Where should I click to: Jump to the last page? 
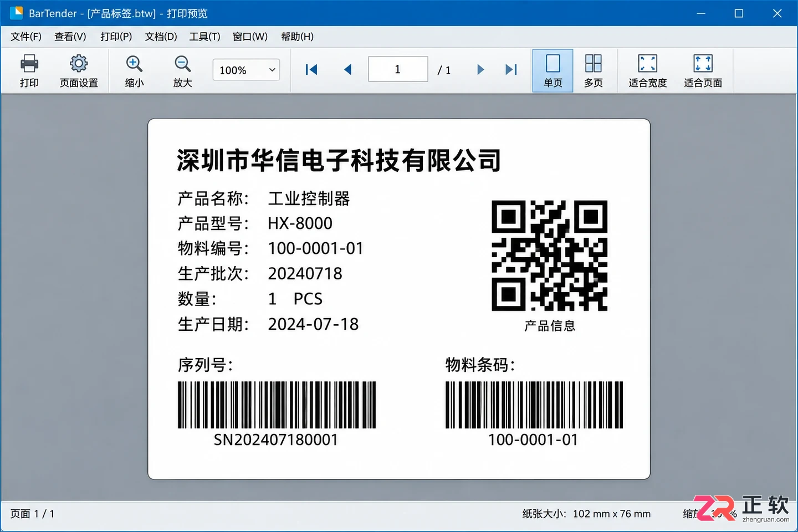[511, 69]
